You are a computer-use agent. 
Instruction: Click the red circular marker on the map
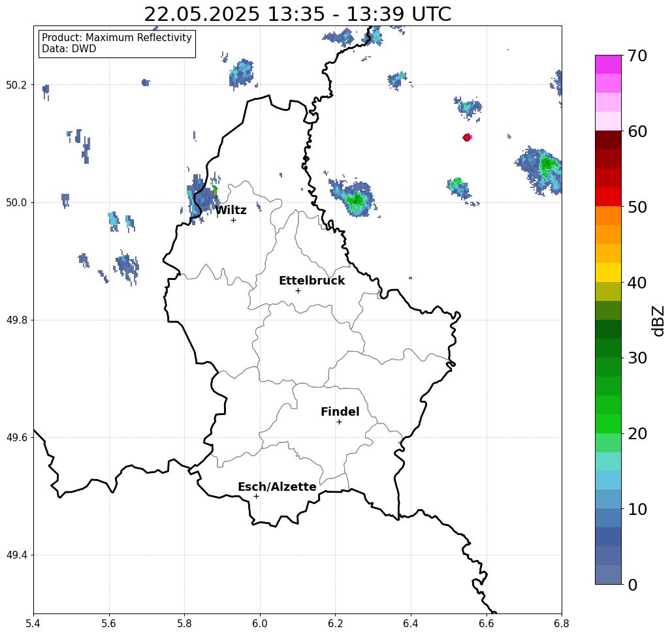click(x=467, y=138)
